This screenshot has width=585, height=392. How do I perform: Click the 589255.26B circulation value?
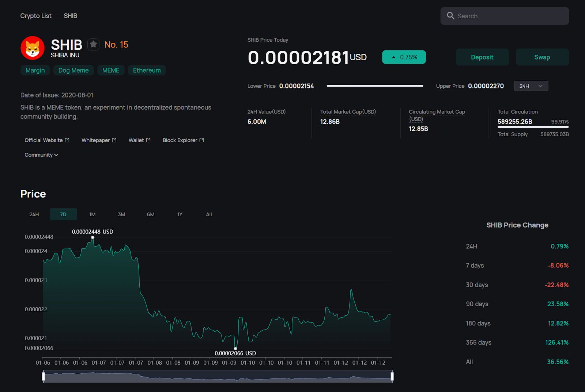(515, 122)
